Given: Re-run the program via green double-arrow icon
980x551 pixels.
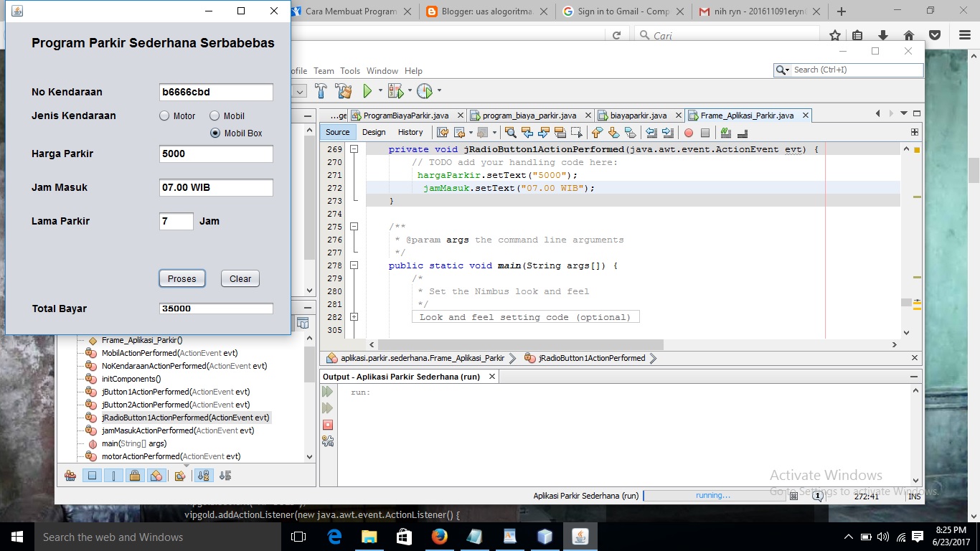Looking at the screenshot, I should coord(327,392).
